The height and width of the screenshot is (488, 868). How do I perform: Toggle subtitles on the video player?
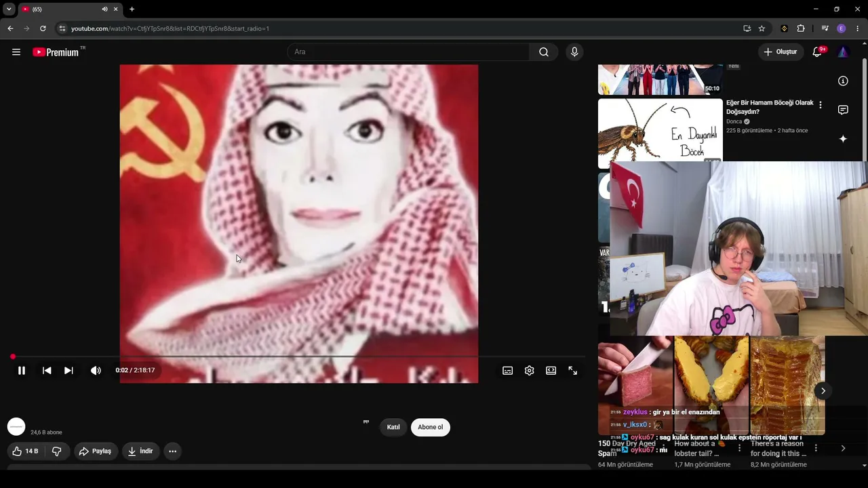(507, 371)
